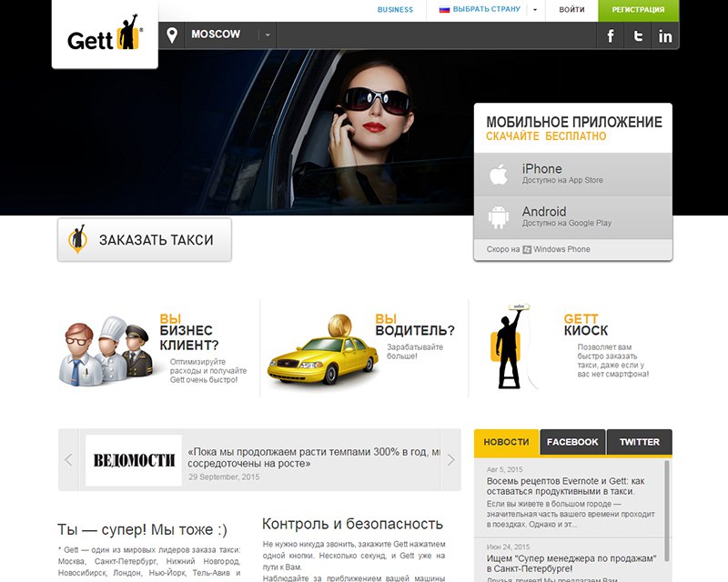Click the news panel scrollbar
The height and width of the screenshot is (582, 728).
coord(667,510)
